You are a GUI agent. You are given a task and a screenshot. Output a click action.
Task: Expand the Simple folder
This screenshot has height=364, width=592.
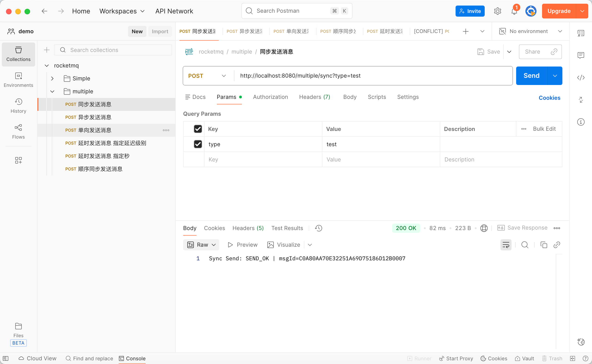(x=52, y=79)
